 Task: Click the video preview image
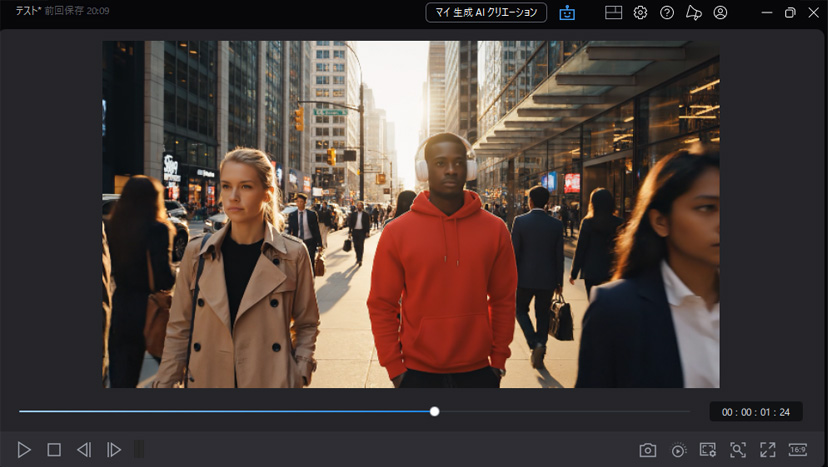(x=411, y=214)
